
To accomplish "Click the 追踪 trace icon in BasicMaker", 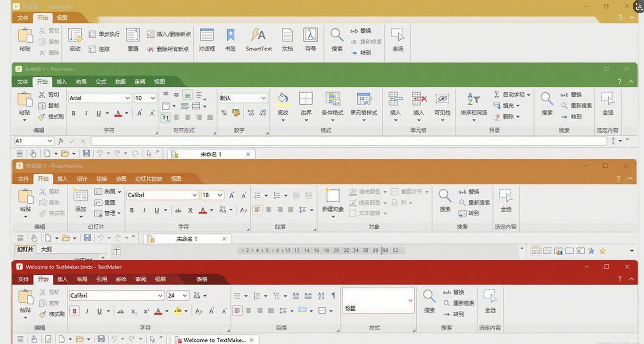I will point(92,49).
